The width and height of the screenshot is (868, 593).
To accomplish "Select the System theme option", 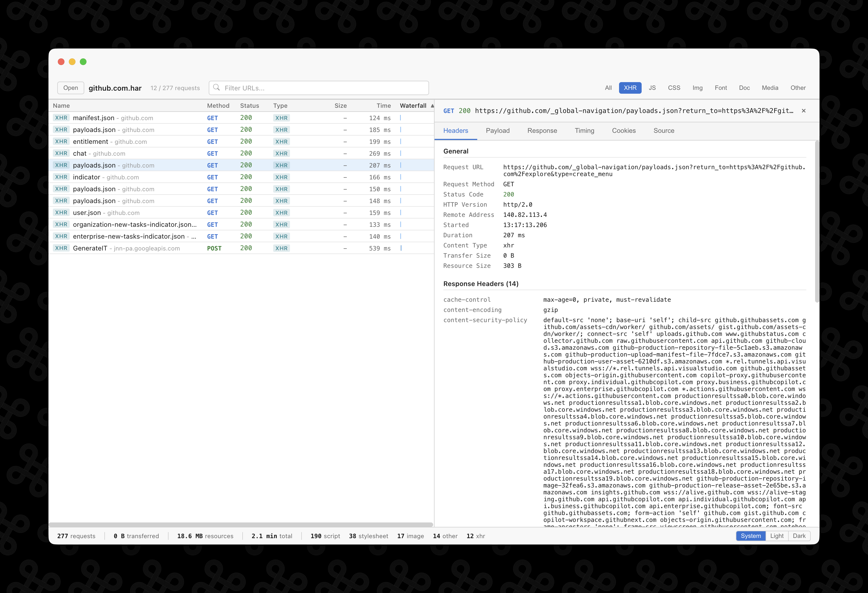I will 751,536.
